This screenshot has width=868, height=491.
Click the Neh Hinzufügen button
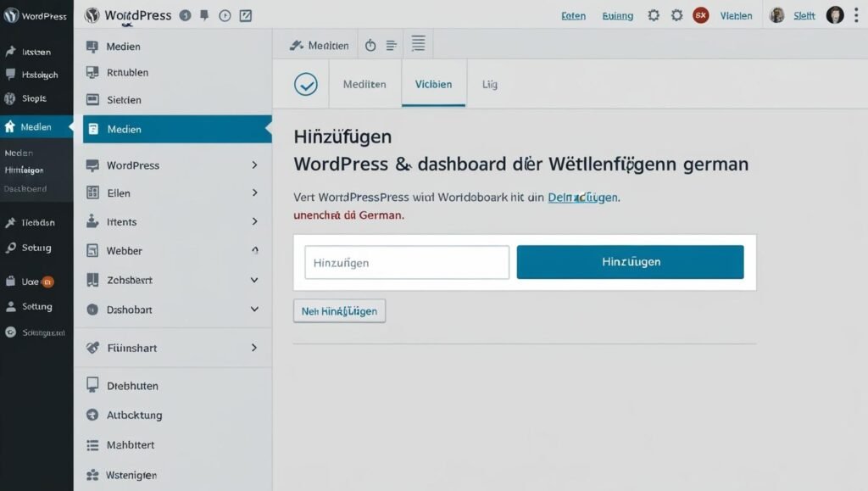[x=339, y=311]
